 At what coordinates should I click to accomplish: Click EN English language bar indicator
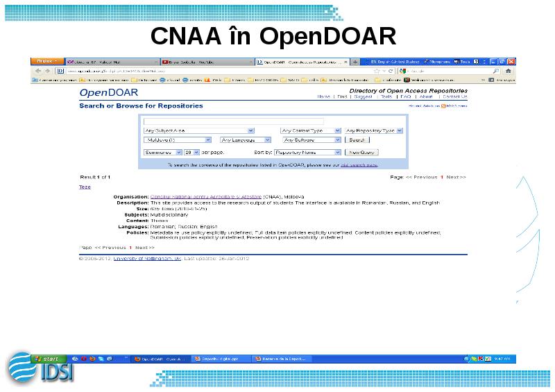pyautogui.click(x=394, y=62)
